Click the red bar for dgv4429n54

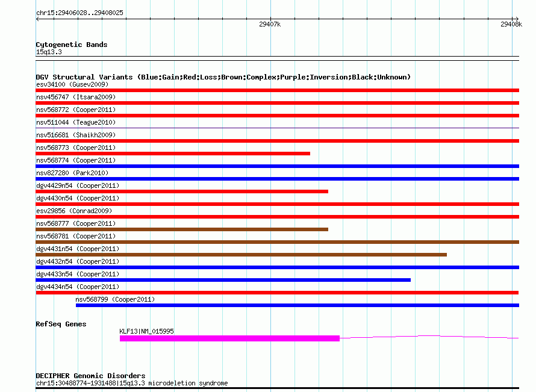pos(182,191)
